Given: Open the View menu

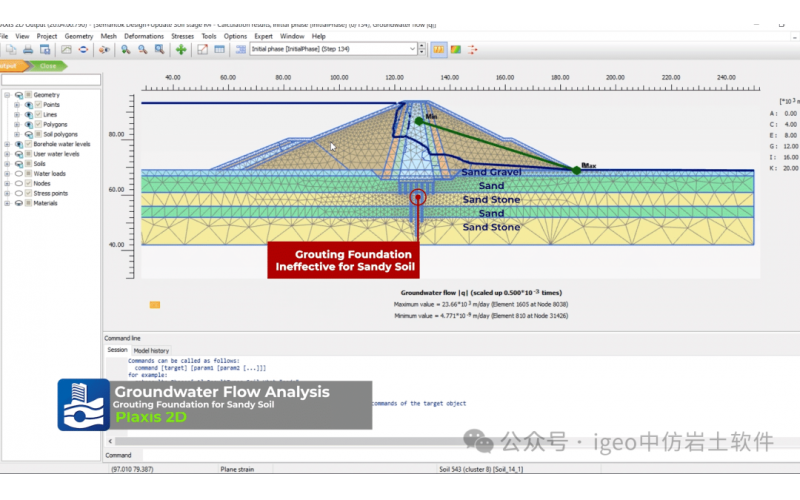Looking at the screenshot, I should coord(22,36).
